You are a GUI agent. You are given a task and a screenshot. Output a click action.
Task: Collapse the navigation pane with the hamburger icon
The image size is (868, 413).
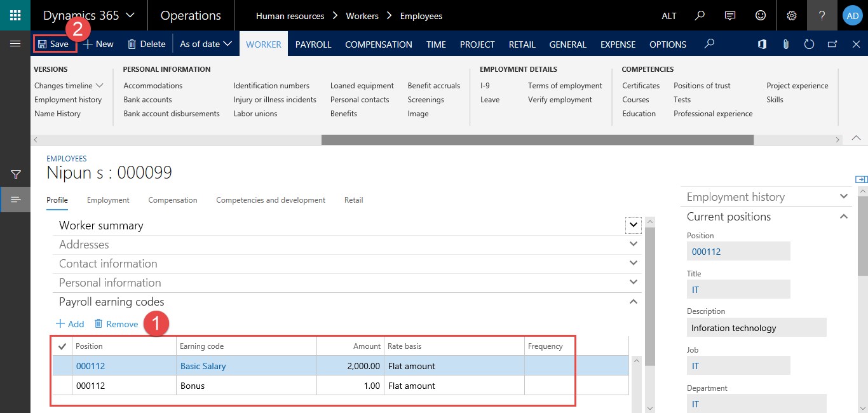(15, 44)
